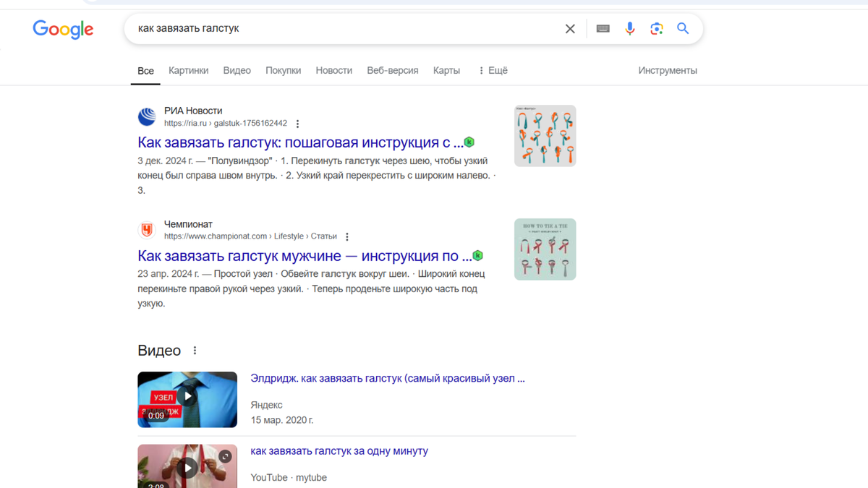Click green badge next to РИА Новости headline

tap(469, 142)
